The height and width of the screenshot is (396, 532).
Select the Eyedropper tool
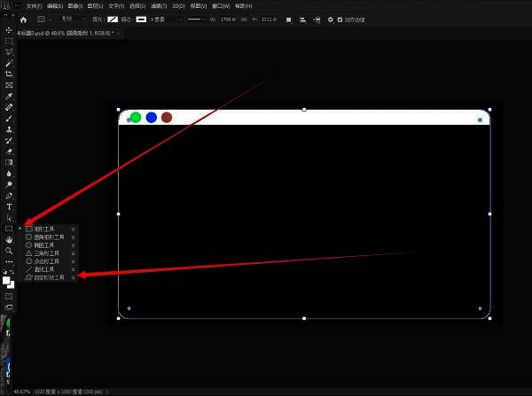[9, 97]
